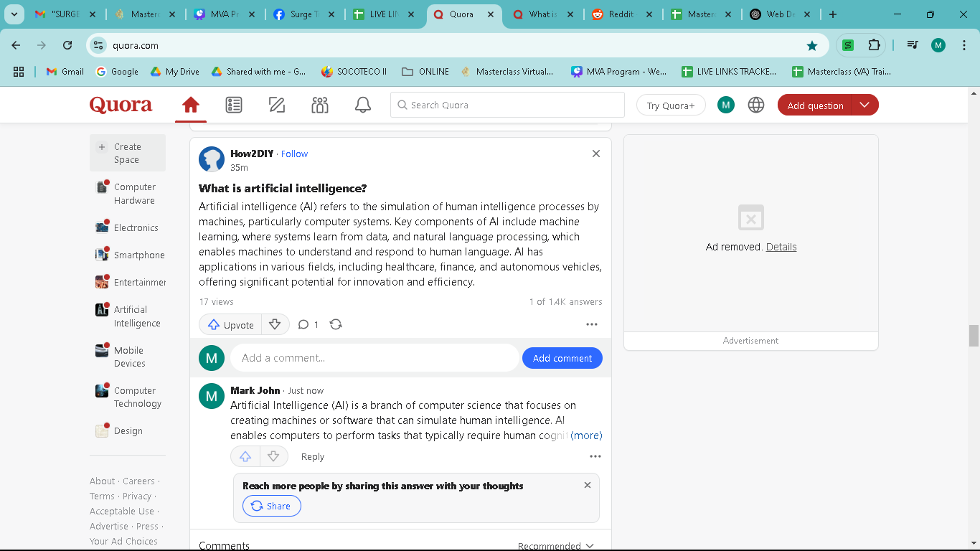Open Chrome menu three dots

[964, 45]
